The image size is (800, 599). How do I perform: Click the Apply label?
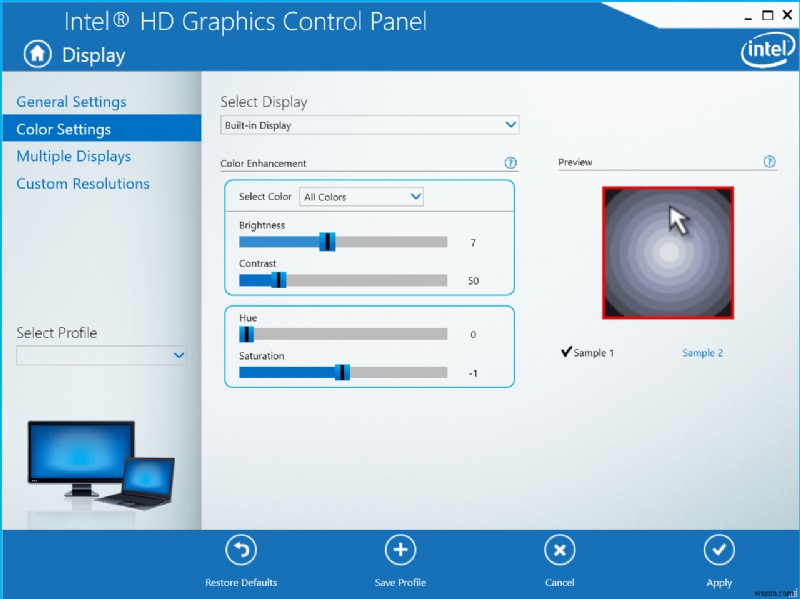click(719, 583)
